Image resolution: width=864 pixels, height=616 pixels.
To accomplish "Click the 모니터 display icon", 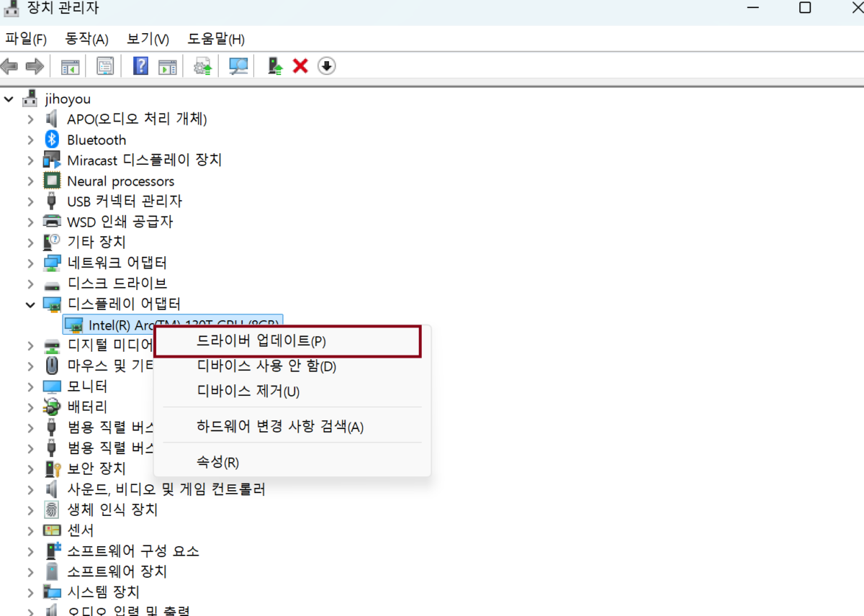I will tap(52, 386).
